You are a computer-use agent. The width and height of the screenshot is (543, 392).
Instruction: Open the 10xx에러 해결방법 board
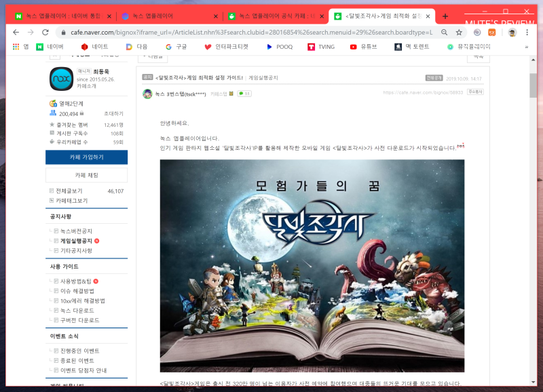click(83, 300)
